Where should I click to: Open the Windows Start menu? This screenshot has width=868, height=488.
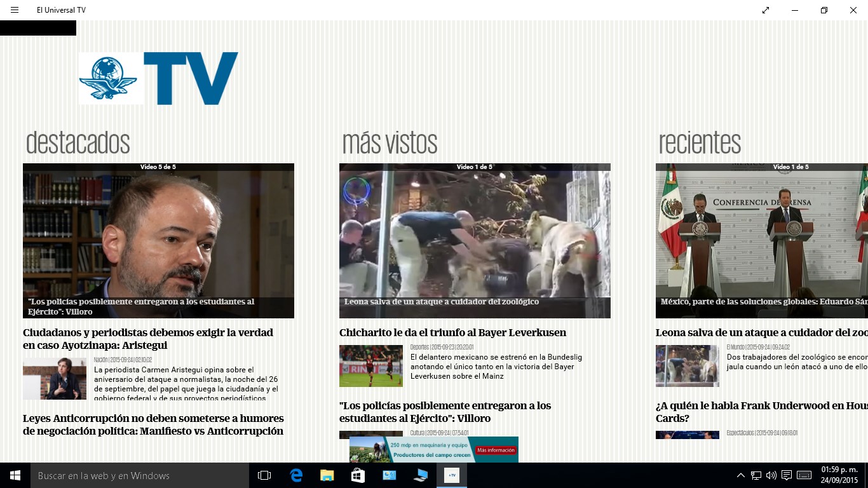(x=15, y=475)
